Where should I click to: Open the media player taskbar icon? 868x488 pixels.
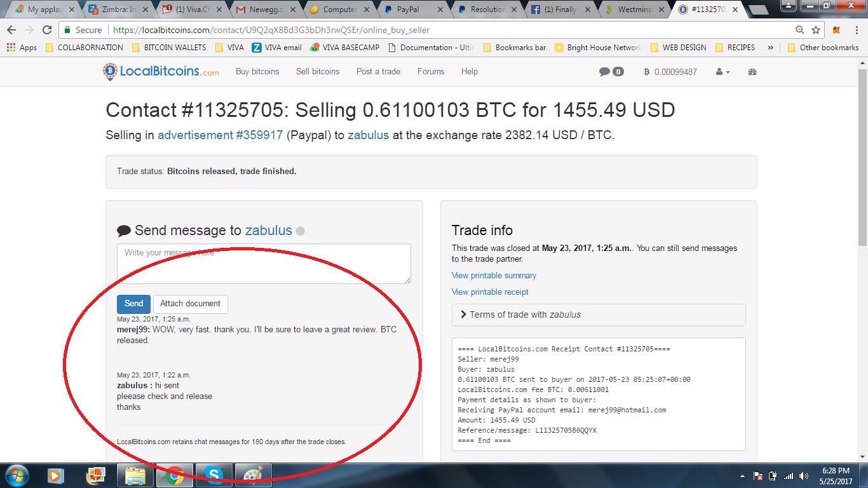(56, 475)
